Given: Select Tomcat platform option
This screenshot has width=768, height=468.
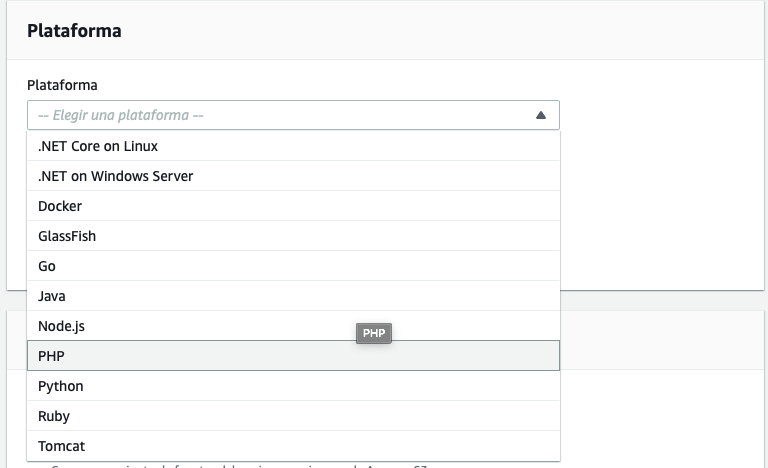Looking at the screenshot, I should [x=293, y=445].
